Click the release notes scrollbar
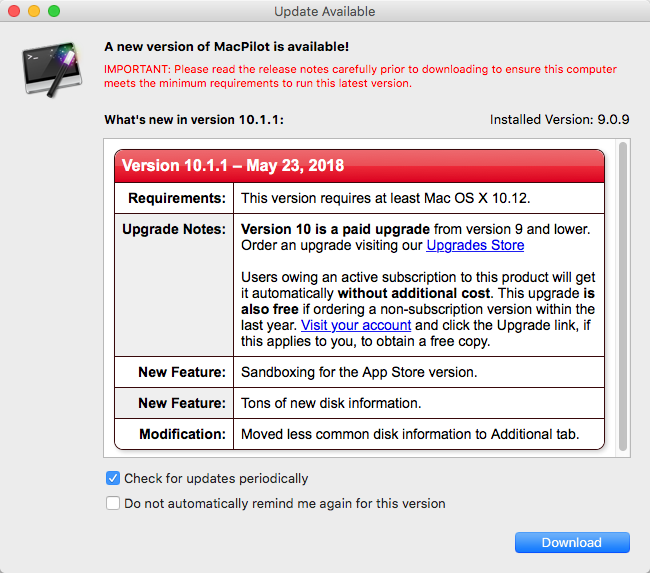Image resolution: width=650 pixels, height=573 pixels. [x=623, y=296]
